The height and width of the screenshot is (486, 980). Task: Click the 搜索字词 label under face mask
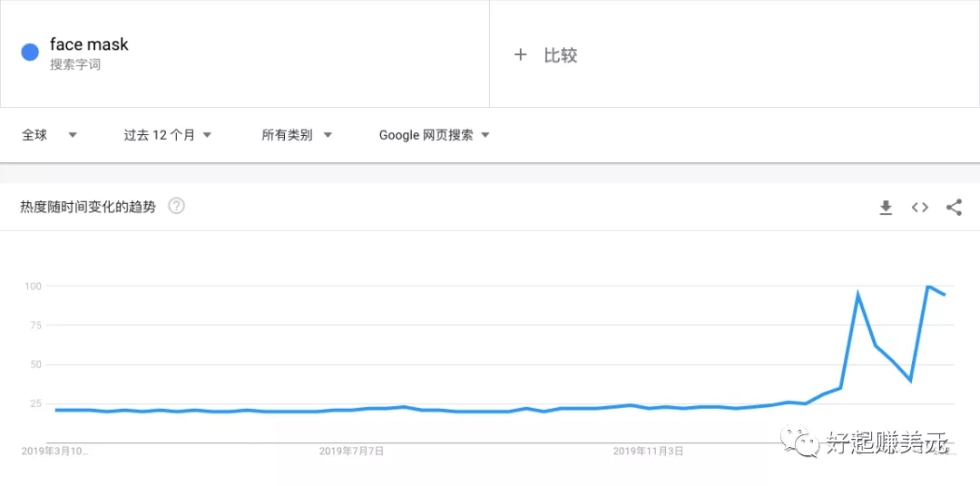(75, 65)
